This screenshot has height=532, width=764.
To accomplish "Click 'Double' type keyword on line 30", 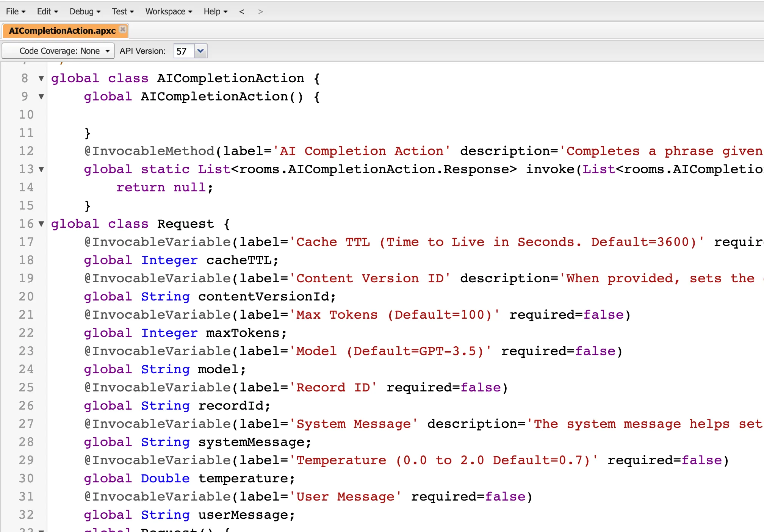I will [165, 479].
